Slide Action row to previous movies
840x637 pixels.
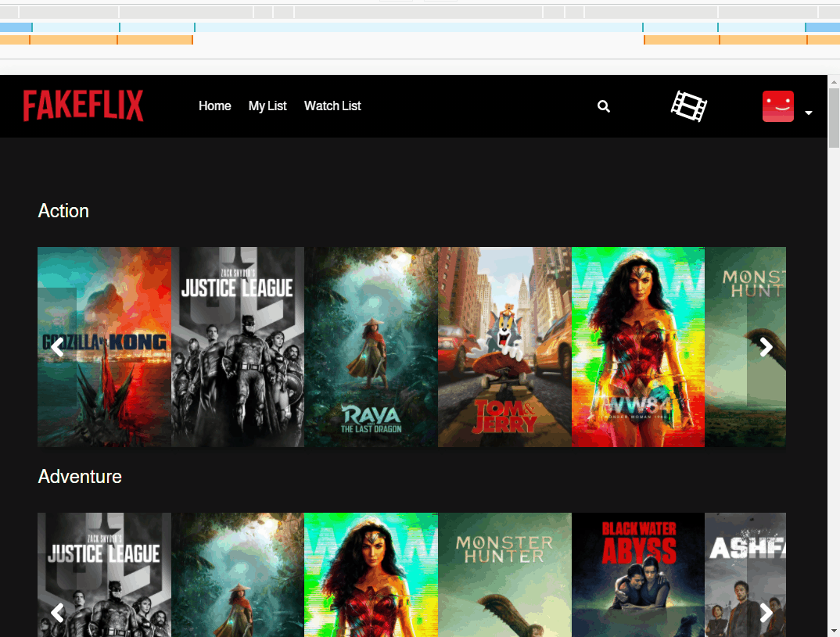coord(57,347)
